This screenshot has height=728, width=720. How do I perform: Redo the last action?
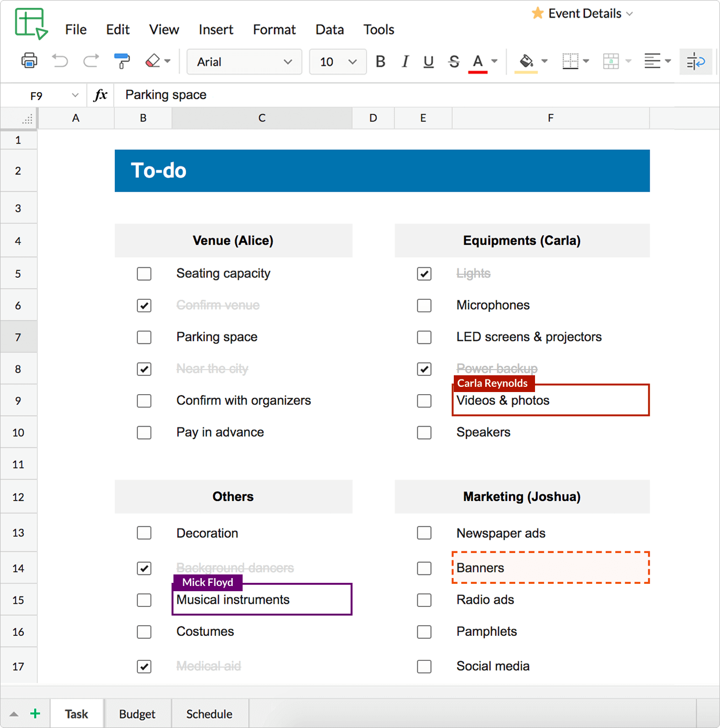[90, 61]
